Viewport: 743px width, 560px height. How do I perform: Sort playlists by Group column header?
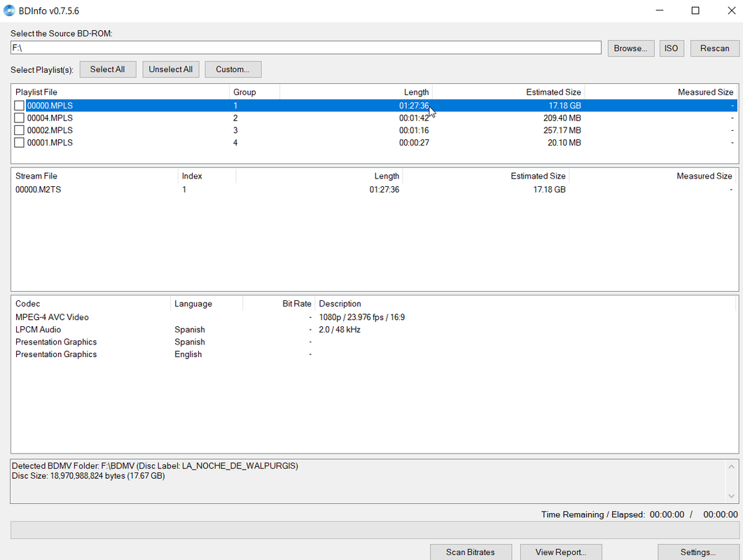[x=254, y=92]
